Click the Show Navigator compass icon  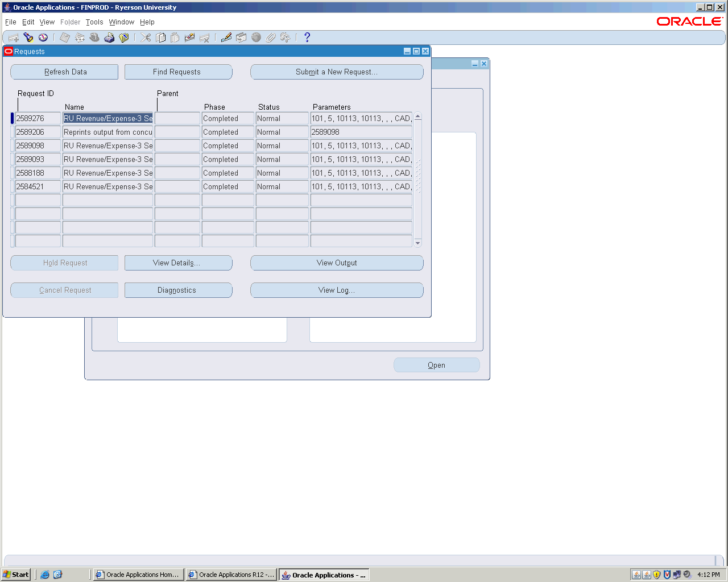tap(43, 38)
